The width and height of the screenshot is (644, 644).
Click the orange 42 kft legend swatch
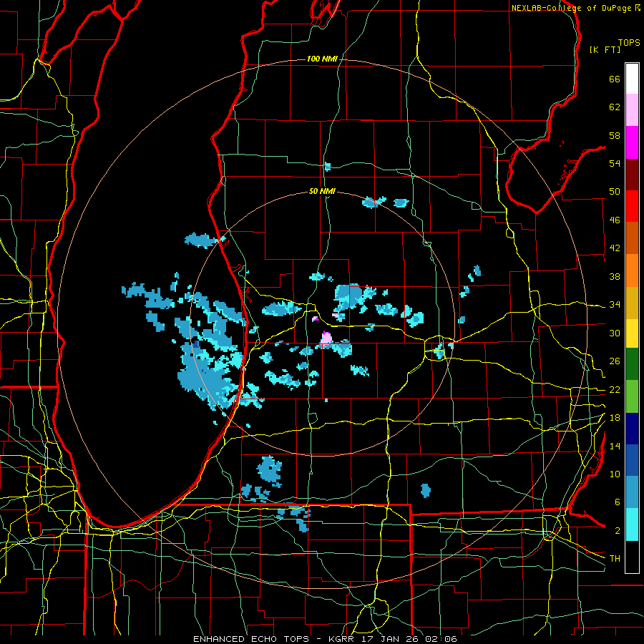pyautogui.click(x=632, y=270)
